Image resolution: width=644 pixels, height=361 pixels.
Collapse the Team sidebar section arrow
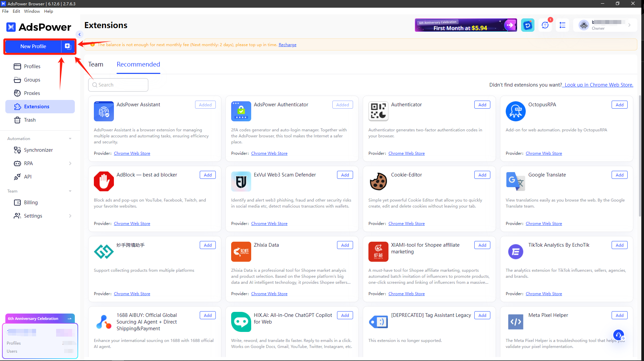tap(70, 191)
